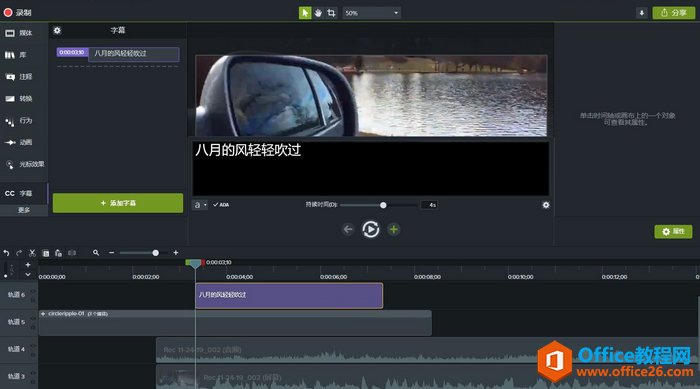Click the green 分享 share button
Screen dimensions: 700x389
click(x=674, y=13)
